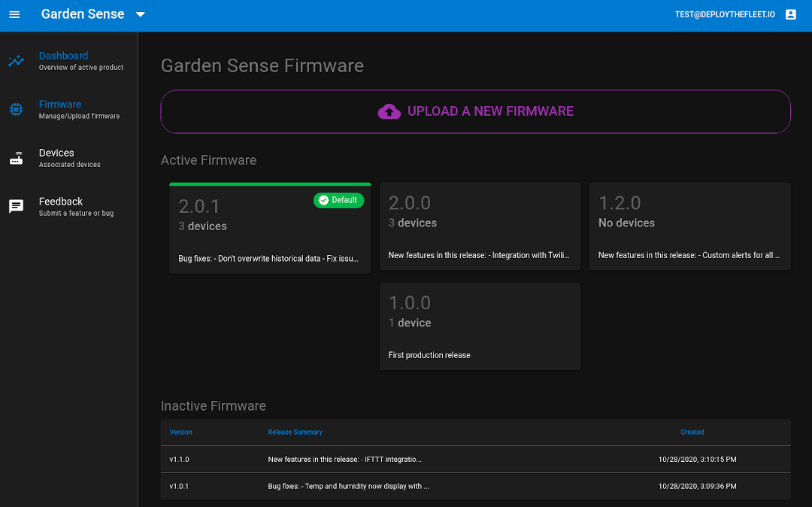Open Devices via the device icon
Image resolution: width=812 pixels, height=507 pixels.
coord(16,158)
